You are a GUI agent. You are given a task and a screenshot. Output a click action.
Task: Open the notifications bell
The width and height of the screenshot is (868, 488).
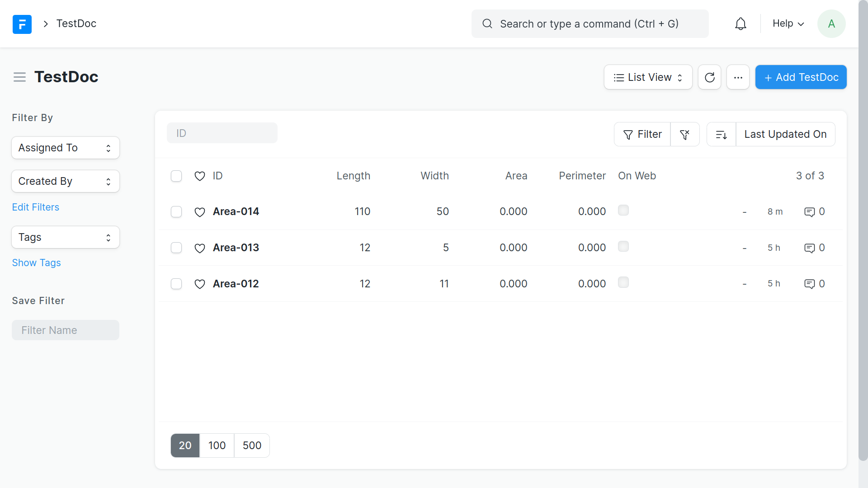[741, 24]
